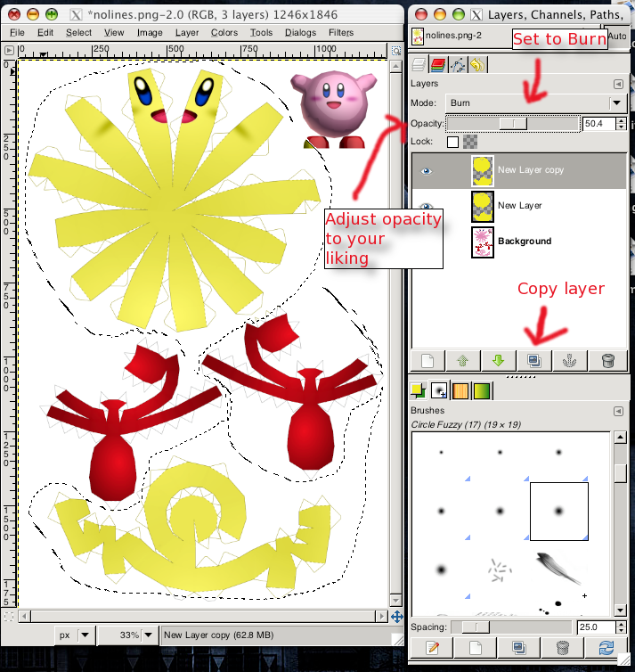Screen dimensions: 635x672
Task: Open the Tools menu
Action: tap(261, 33)
